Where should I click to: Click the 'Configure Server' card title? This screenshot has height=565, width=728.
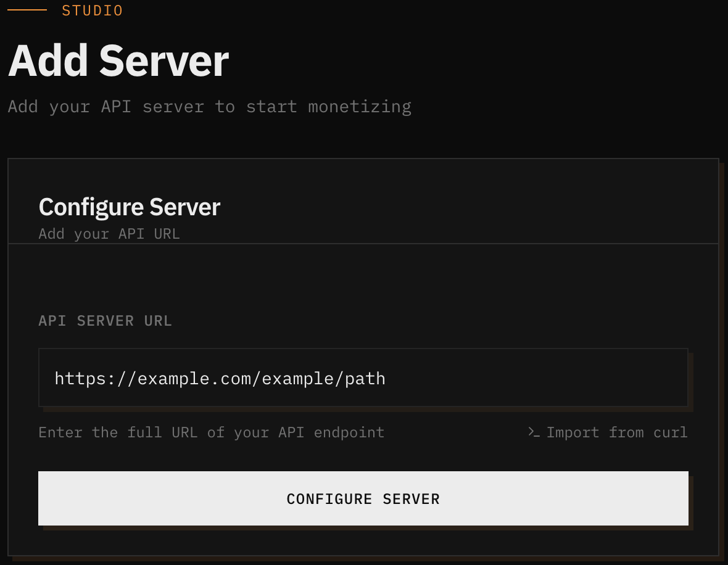(x=129, y=207)
